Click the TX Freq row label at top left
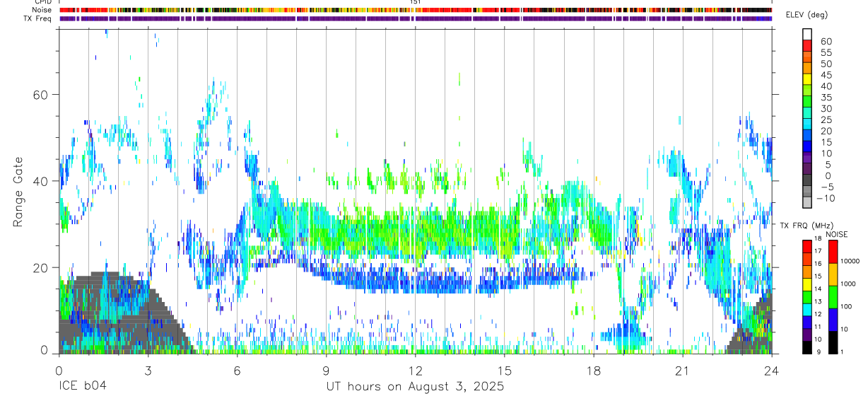Viewport: 868px width, 401px height. point(38,18)
